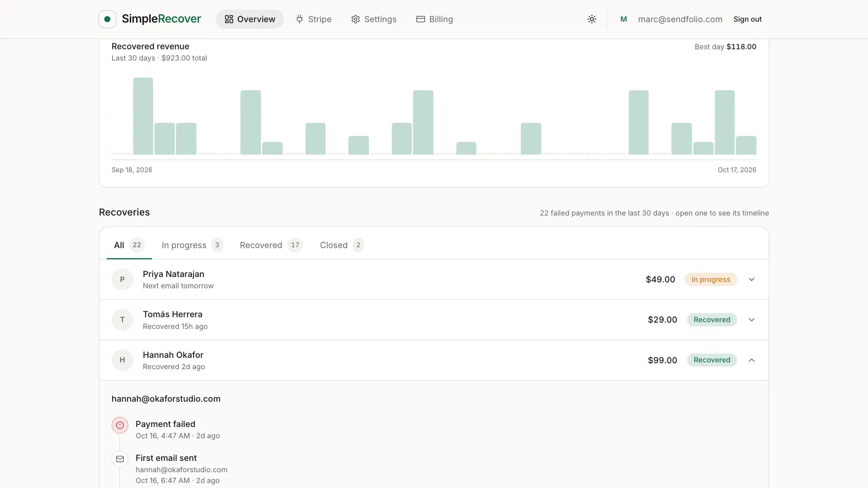Click the First email sent envelope icon
The image size is (868, 488).
click(x=120, y=459)
